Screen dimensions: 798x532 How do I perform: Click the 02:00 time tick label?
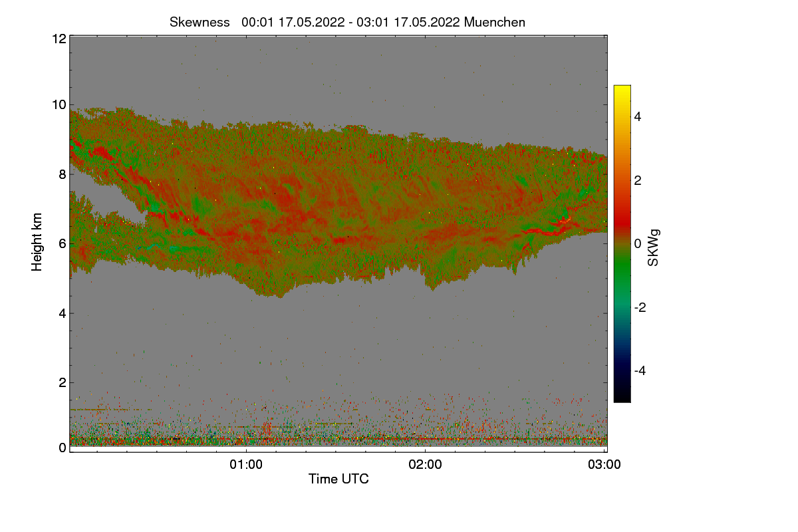(426, 465)
